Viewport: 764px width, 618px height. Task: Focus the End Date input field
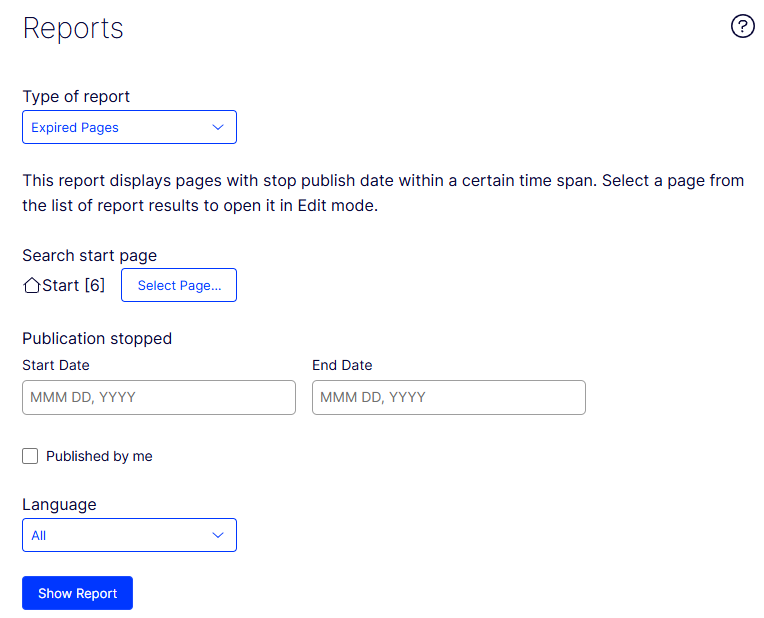point(449,398)
